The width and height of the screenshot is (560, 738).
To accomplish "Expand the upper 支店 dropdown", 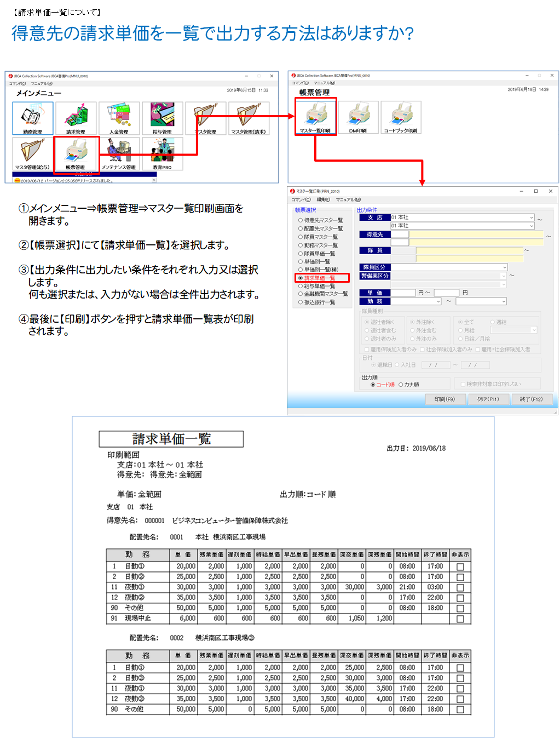I will click(x=531, y=218).
